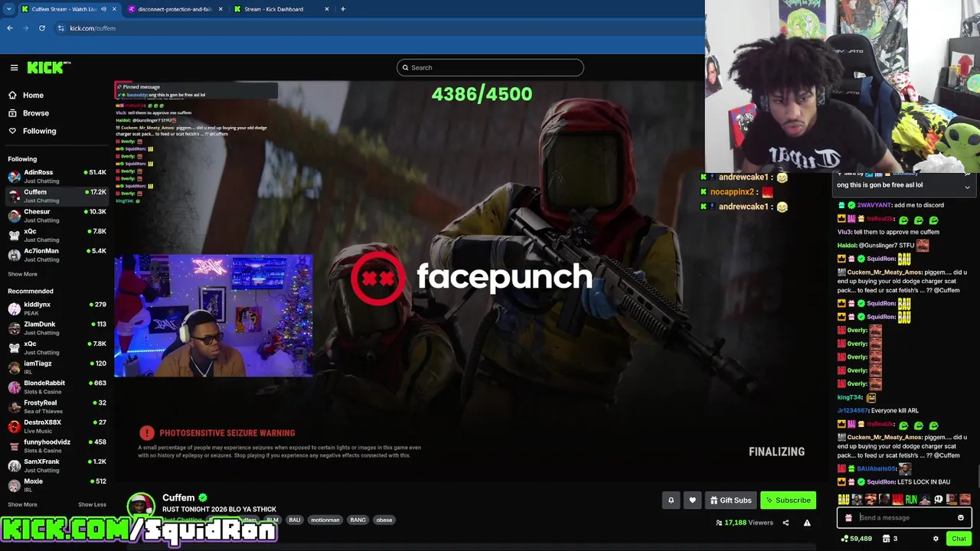Open Ac7ionMan channel from Following list
Screen dimensions: 980x551
click(55, 255)
